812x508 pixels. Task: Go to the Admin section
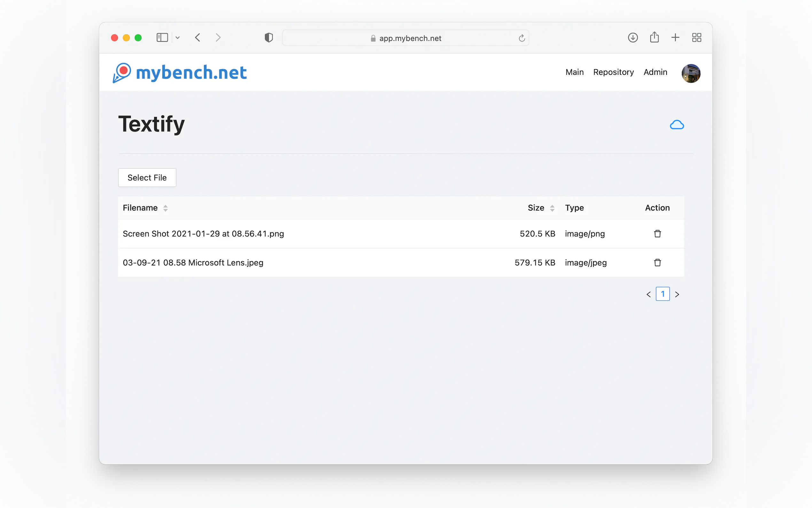[655, 72]
